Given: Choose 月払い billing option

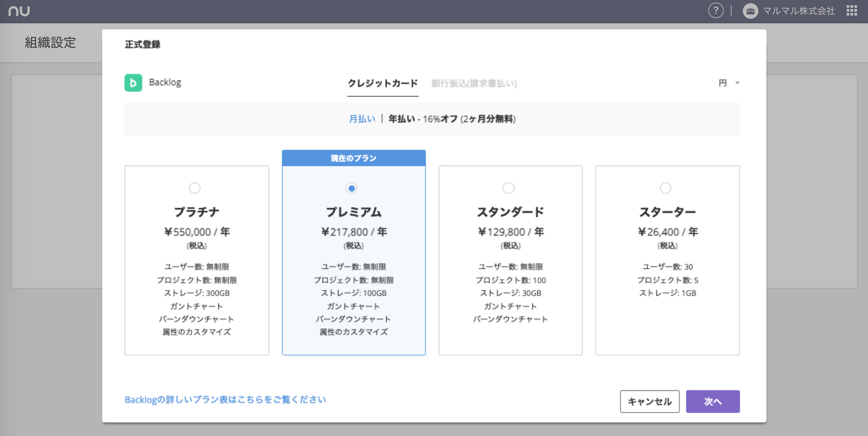Looking at the screenshot, I should [362, 119].
